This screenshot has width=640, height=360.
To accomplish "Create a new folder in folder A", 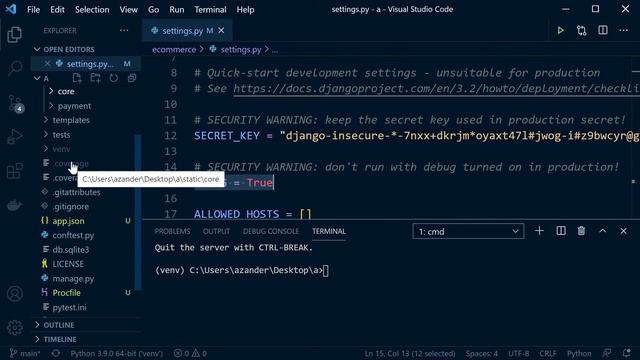I will 96,78.
